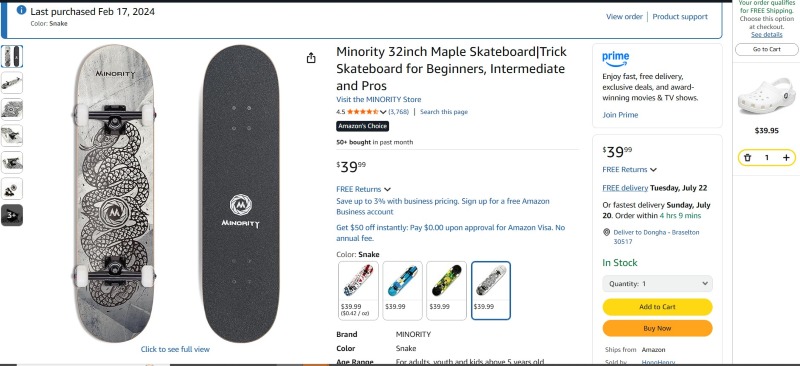The width and height of the screenshot is (800, 366).
Task: Open the Quantity dropdown
Action: [657, 284]
